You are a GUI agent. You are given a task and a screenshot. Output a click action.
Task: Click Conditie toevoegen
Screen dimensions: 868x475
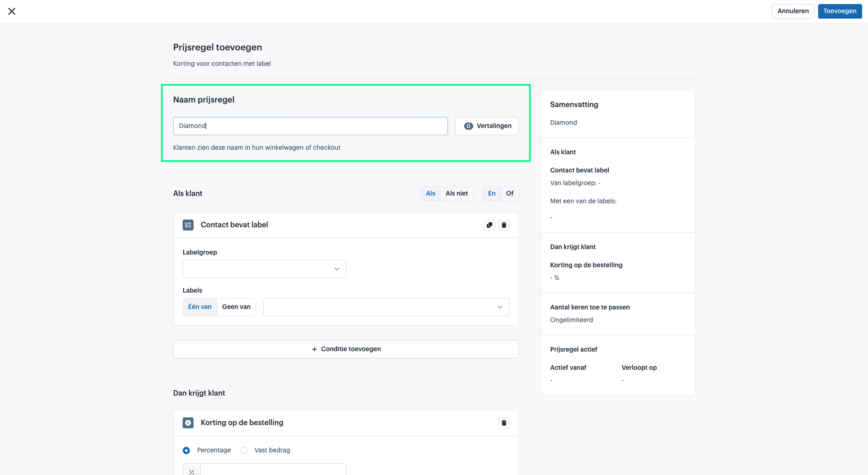pos(346,349)
